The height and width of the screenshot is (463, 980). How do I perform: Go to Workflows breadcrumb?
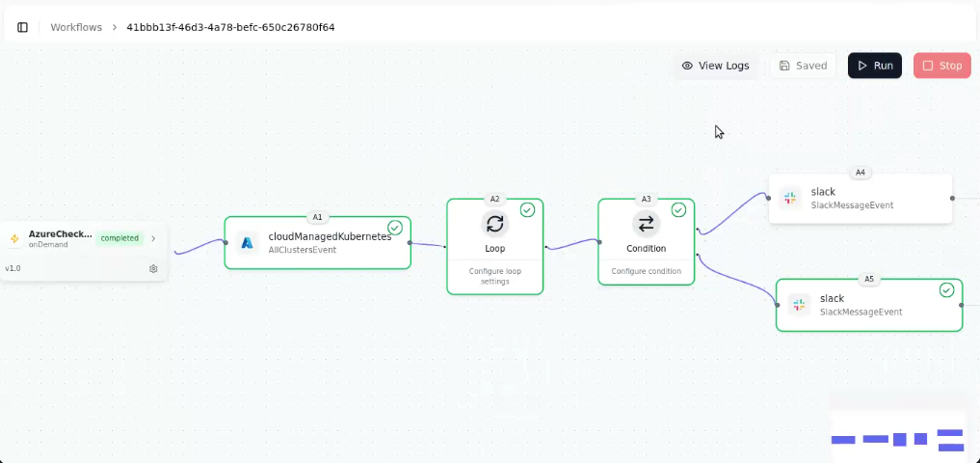point(76,28)
